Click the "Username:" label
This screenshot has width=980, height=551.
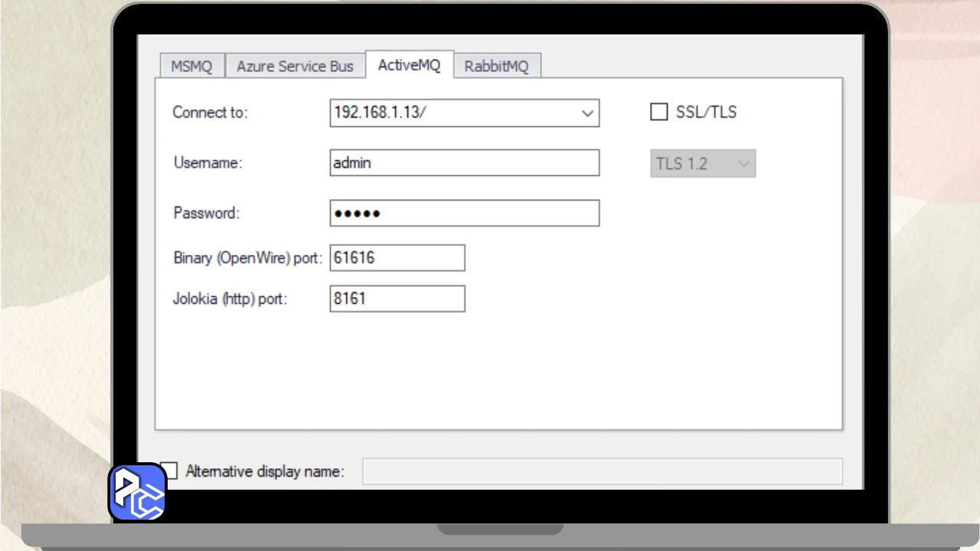[208, 163]
